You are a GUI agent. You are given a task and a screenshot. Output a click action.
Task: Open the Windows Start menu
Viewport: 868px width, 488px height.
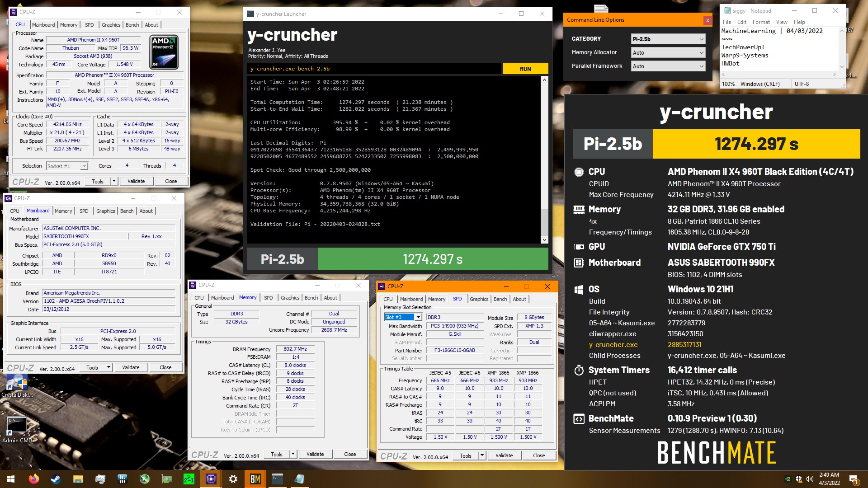(11, 479)
